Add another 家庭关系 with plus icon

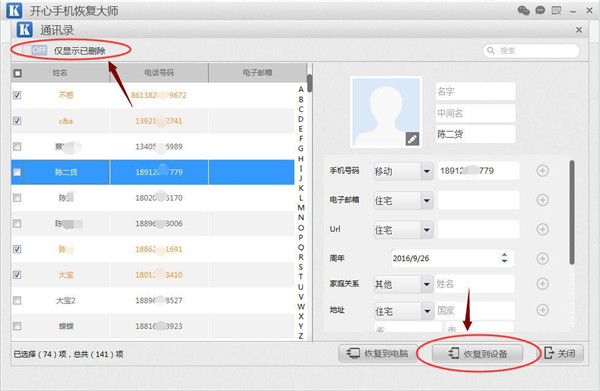(542, 283)
